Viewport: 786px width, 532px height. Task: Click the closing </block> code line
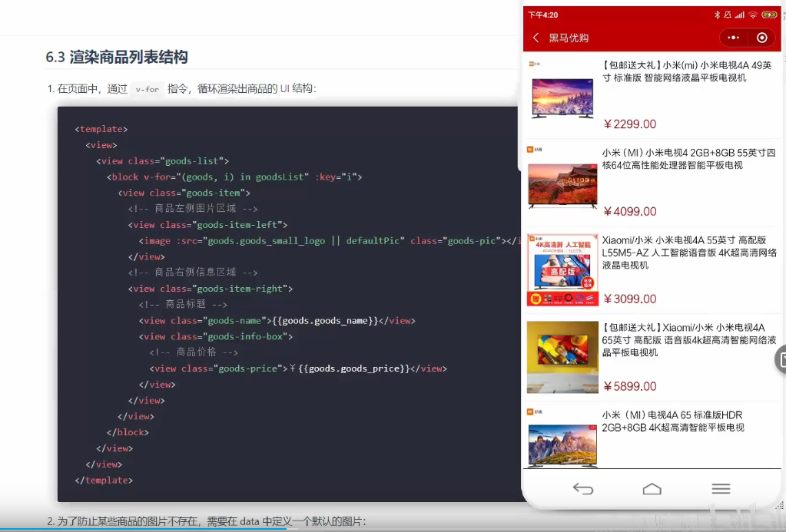point(128,432)
